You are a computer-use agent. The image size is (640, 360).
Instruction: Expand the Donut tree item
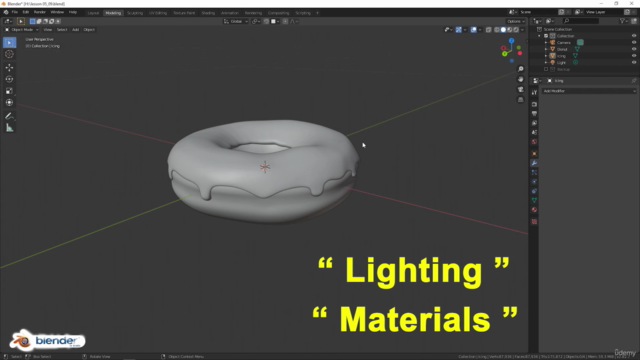tap(546, 49)
